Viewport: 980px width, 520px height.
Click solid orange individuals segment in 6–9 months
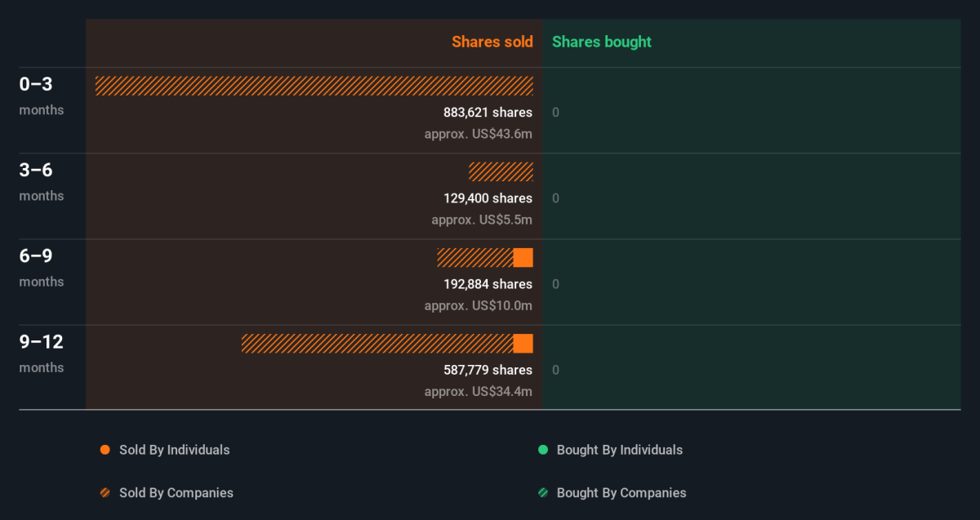[x=523, y=258]
